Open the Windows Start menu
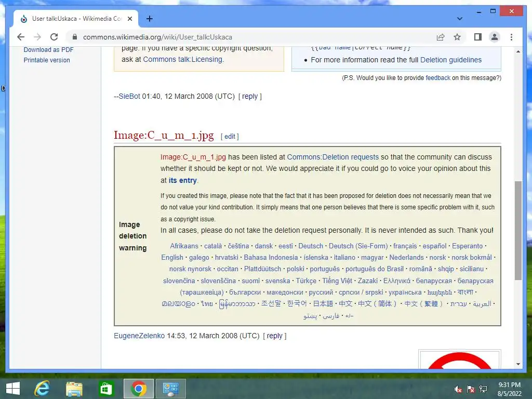532x399 pixels. (13, 389)
